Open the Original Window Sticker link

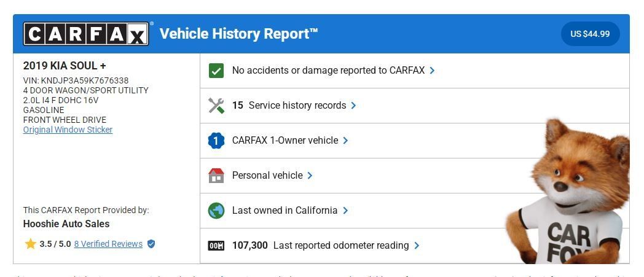[68, 130]
